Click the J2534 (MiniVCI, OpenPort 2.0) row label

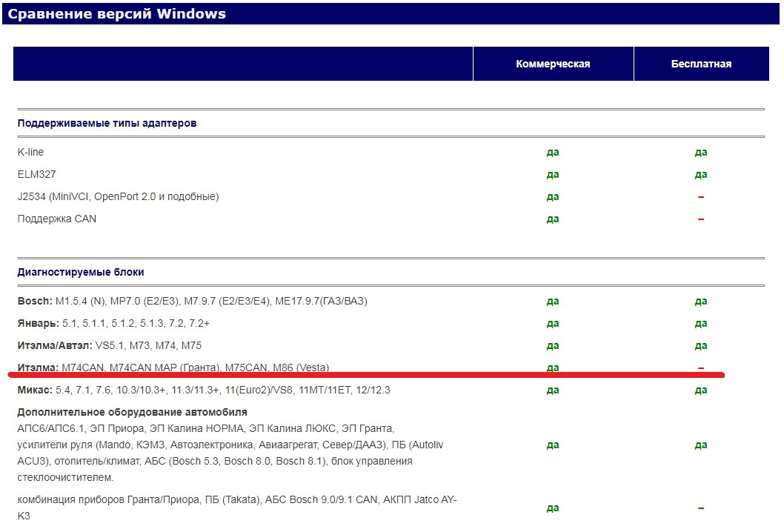(x=118, y=196)
